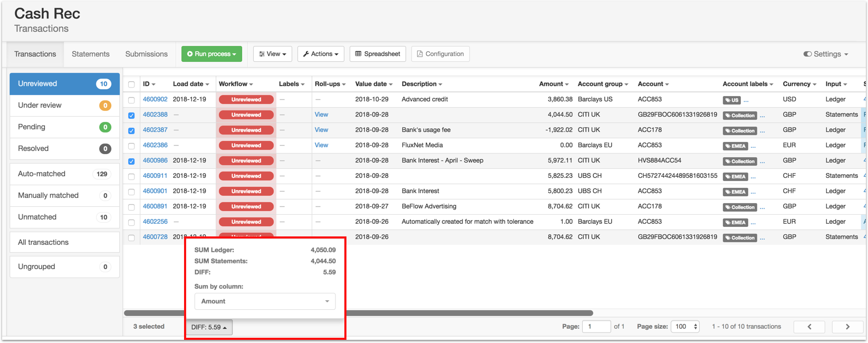
Task: Click the EMEA label tag for 4600911
Action: point(735,176)
